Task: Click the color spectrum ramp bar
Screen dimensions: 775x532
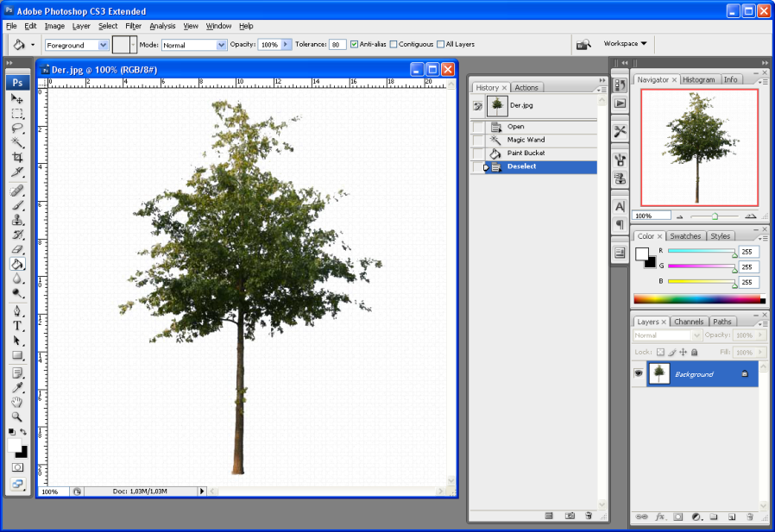Action: pos(698,299)
